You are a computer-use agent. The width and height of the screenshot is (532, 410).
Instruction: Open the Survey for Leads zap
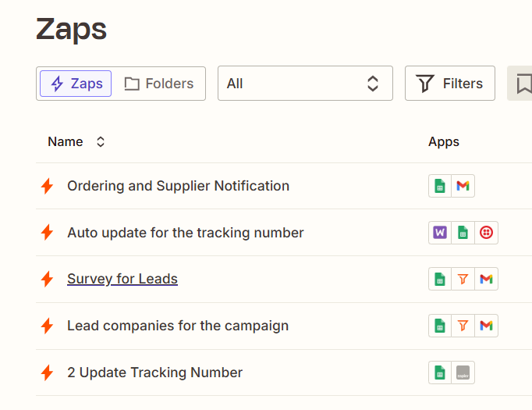122,279
